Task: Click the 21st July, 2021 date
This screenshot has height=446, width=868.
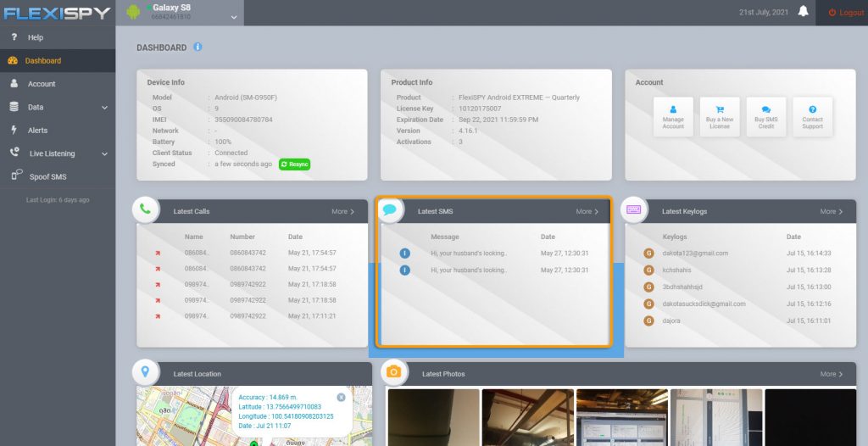Action: click(764, 12)
